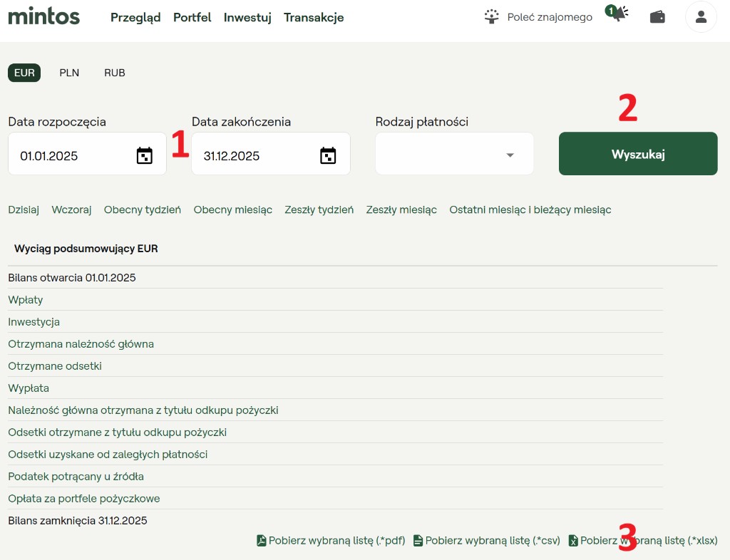Viewport: 730px width, 560px height.
Task: Open the wallet icon
Action: click(657, 17)
